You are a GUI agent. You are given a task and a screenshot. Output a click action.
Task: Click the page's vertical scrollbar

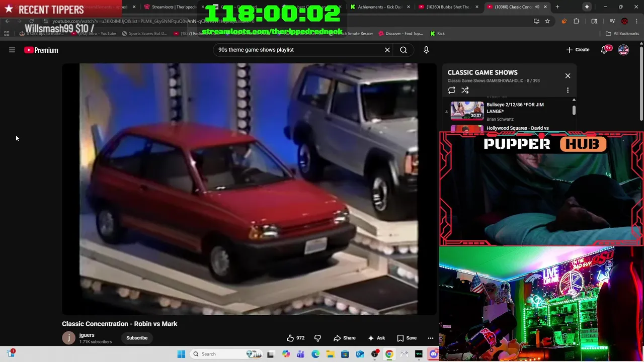pyautogui.click(x=641, y=83)
